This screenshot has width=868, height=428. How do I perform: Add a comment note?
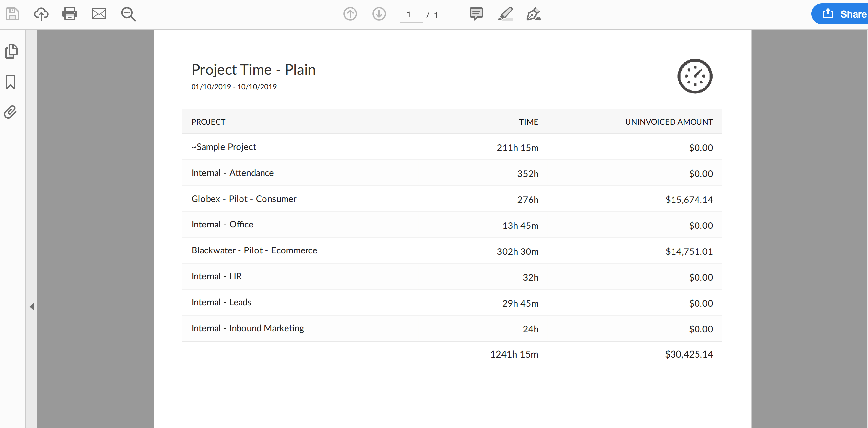pyautogui.click(x=476, y=14)
